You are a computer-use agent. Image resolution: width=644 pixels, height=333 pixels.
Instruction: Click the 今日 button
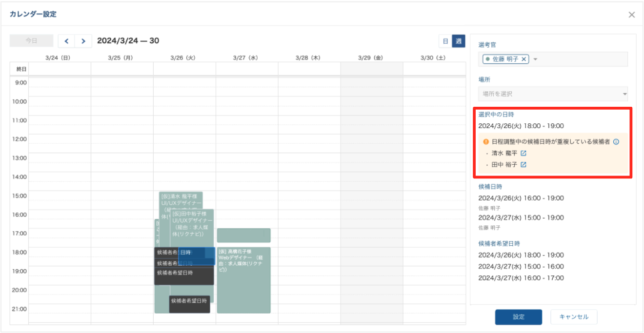tap(31, 41)
